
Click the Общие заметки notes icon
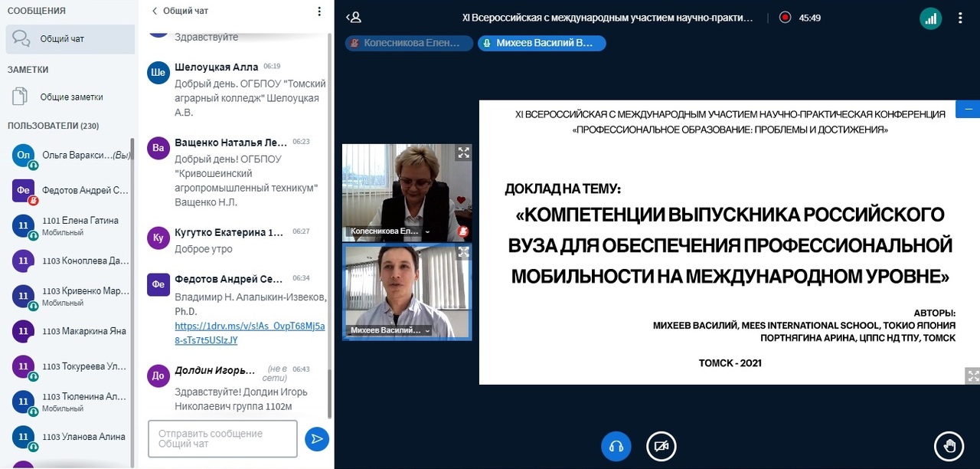(x=20, y=97)
